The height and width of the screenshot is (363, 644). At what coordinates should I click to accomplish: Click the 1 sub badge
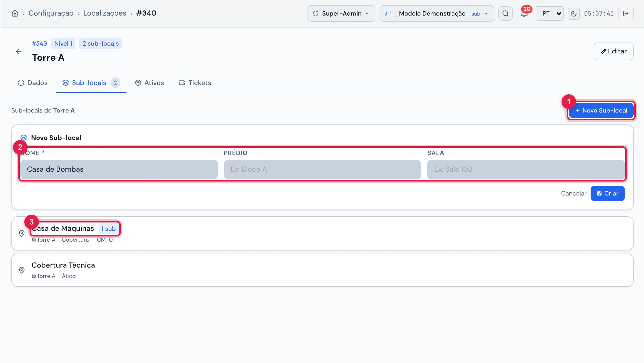click(x=108, y=229)
